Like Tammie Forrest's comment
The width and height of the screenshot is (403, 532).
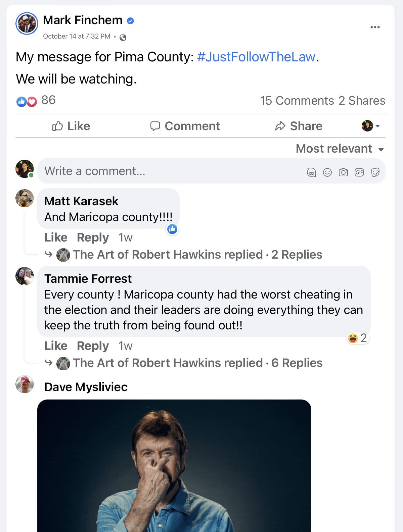56,346
